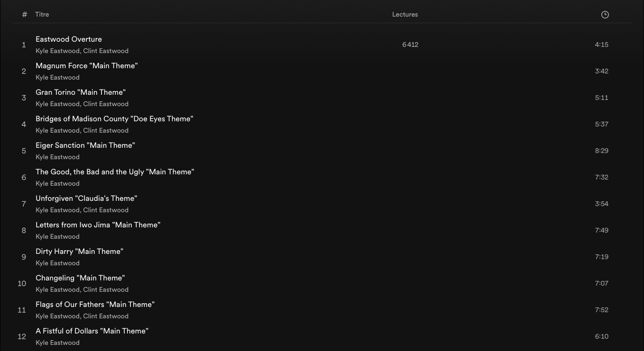Screen dimensions: 644x351
Task: Open Kyle Eastwood under A Fistful of Dollars
Action: click(x=57, y=342)
